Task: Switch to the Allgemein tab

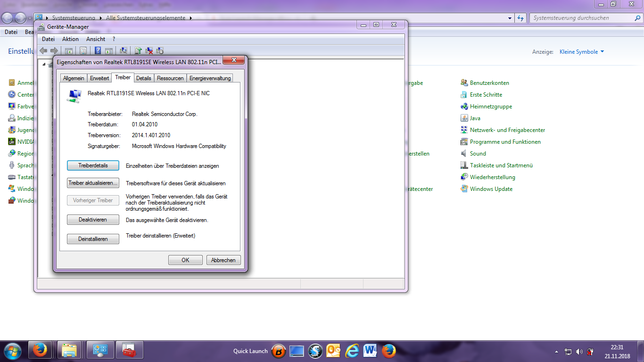Action: pyautogui.click(x=74, y=78)
